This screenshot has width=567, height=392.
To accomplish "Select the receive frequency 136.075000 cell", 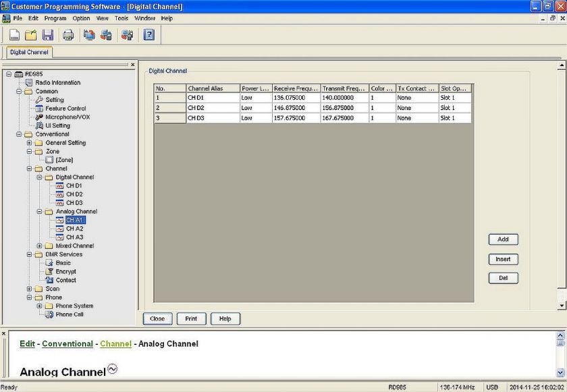I will [x=296, y=98].
